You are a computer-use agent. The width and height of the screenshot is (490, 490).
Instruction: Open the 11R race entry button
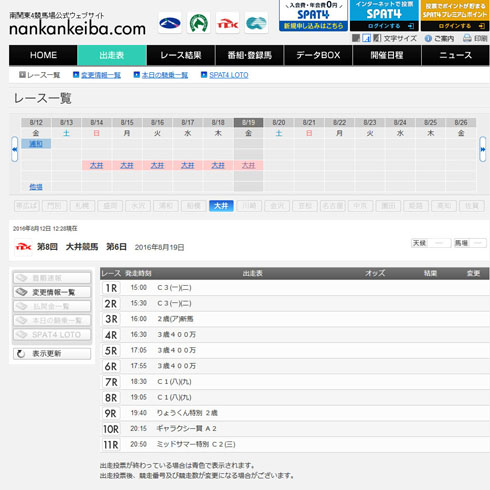pos(111,444)
